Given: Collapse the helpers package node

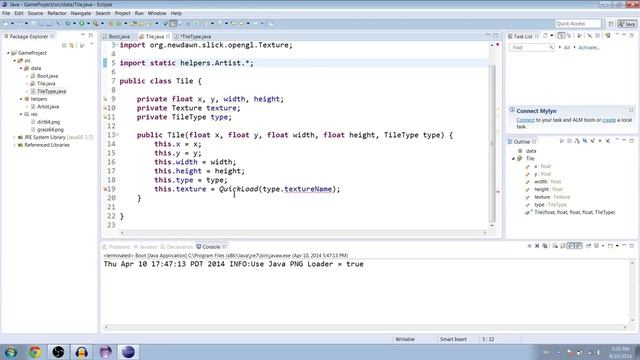Looking at the screenshot, I should 21,99.
